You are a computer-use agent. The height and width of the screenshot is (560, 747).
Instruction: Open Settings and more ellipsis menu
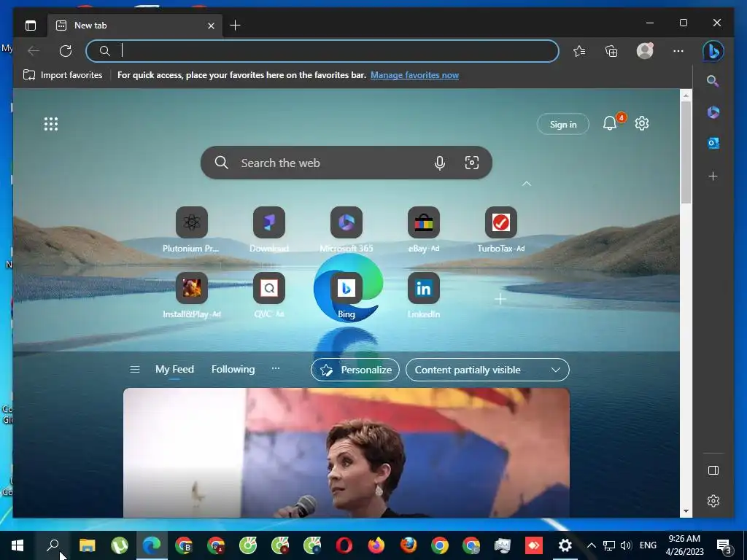[678, 51]
